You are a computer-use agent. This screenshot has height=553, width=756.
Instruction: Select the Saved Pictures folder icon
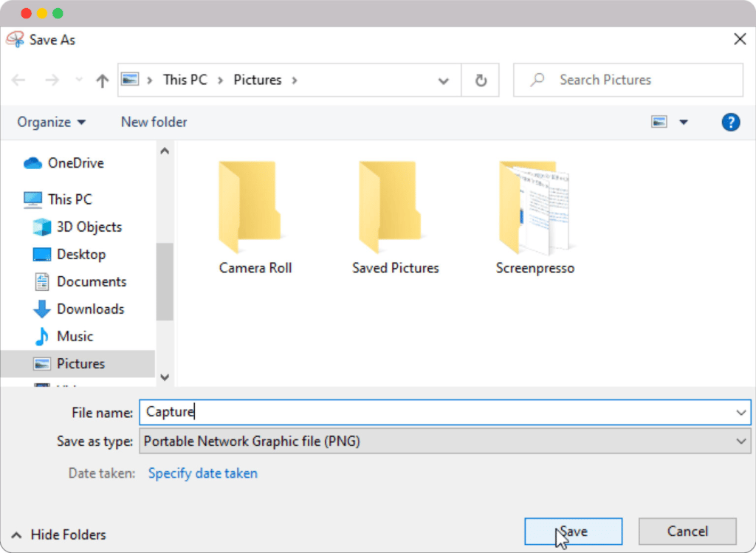388,207
